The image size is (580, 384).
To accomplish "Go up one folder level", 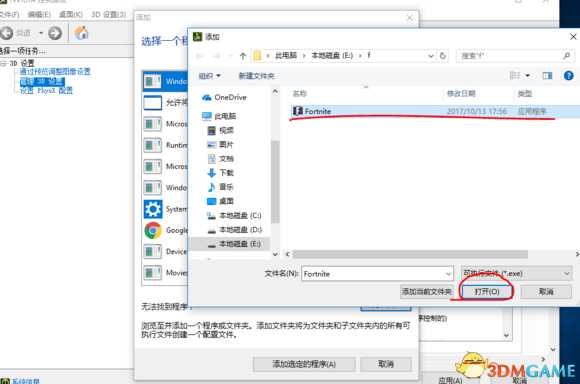I will pos(243,56).
